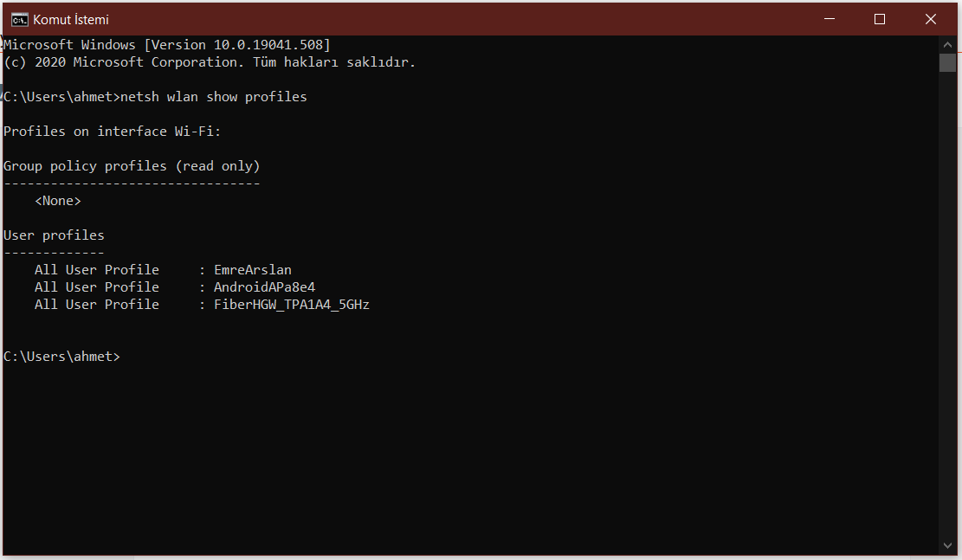
Task: Close the Komut İstemi window
Action: pos(931,19)
